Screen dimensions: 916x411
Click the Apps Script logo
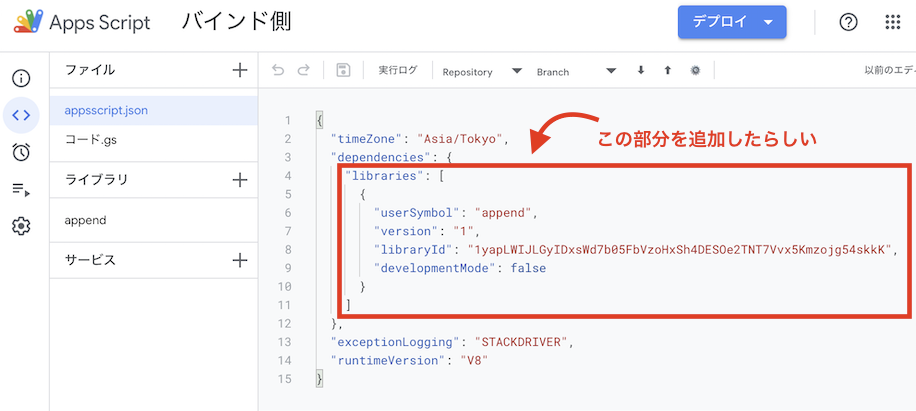point(28,23)
